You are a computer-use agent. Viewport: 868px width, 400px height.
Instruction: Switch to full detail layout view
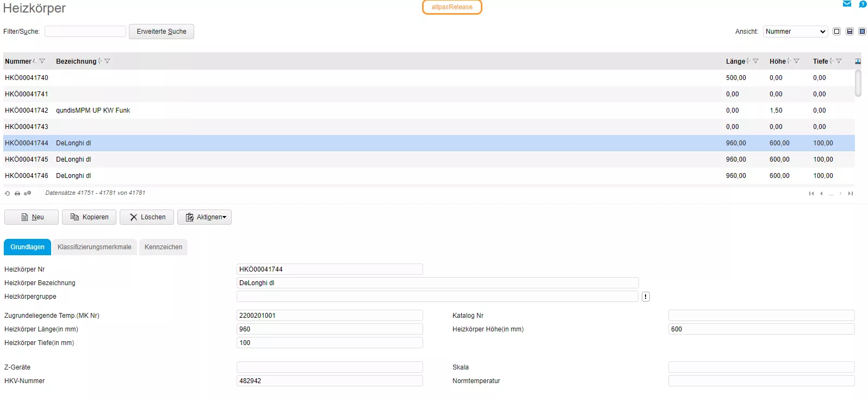862,32
